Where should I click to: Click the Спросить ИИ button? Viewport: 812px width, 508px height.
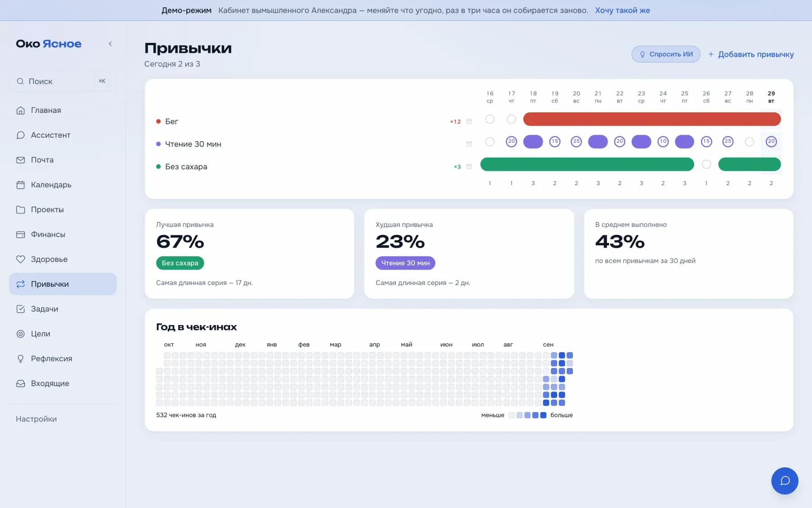coord(665,54)
